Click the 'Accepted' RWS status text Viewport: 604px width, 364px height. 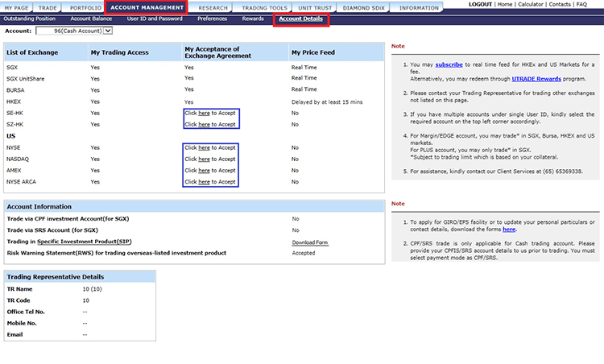[x=303, y=253]
